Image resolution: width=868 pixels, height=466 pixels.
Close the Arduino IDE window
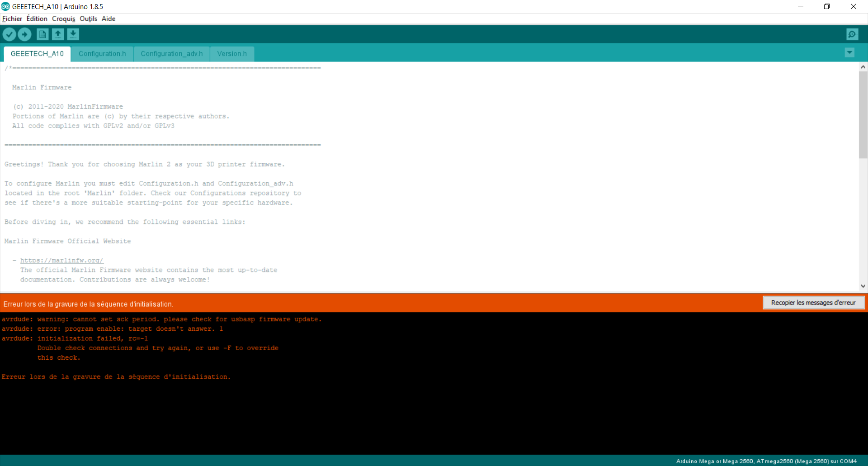854,6
